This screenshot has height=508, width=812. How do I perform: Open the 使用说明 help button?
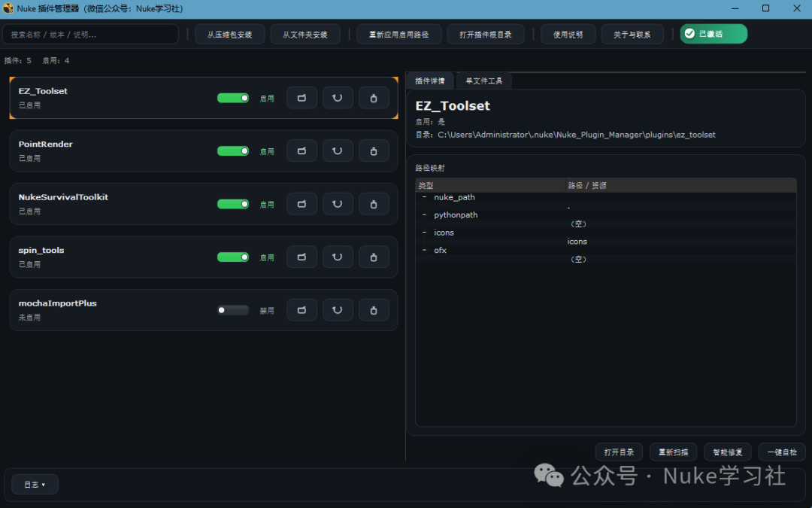pyautogui.click(x=568, y=34)
